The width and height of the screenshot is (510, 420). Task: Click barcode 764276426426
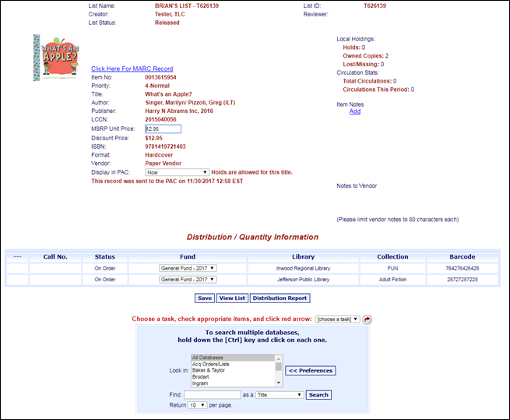[x=463, y=268]
